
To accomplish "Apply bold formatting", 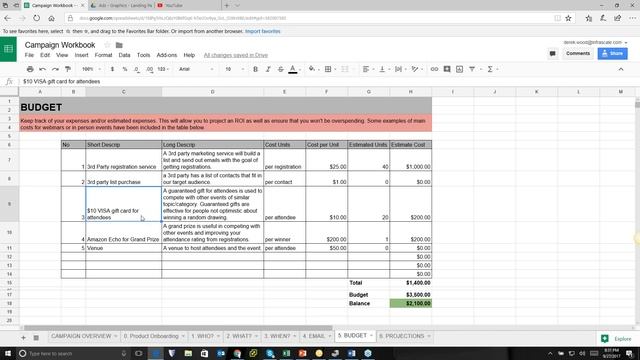I will point(255,69).
